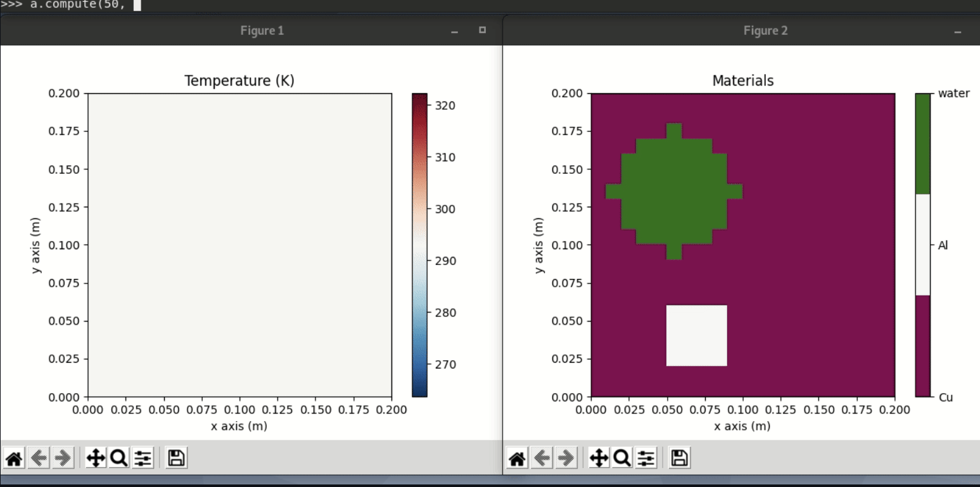Click back arrow in Figure 1 toolbar
This screenshot has height=487, width=980.
coord(39,457)
